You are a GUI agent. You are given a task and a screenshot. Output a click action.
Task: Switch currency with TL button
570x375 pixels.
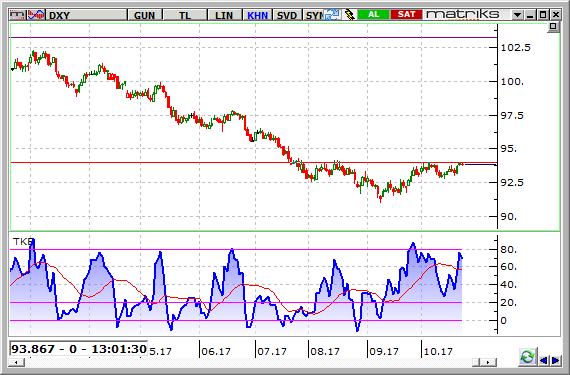click(185, 15)
